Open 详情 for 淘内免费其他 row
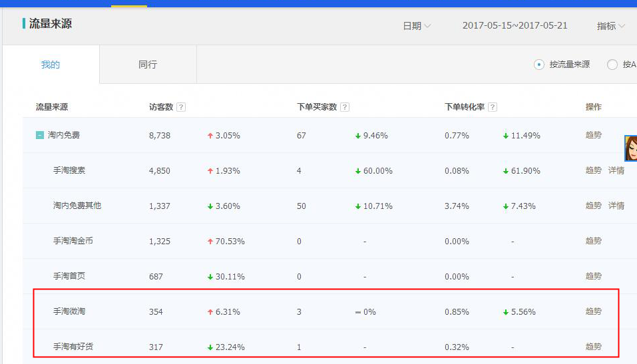This screenshot has width=637, height=364. pyautogui.click(x=616, y=206)
